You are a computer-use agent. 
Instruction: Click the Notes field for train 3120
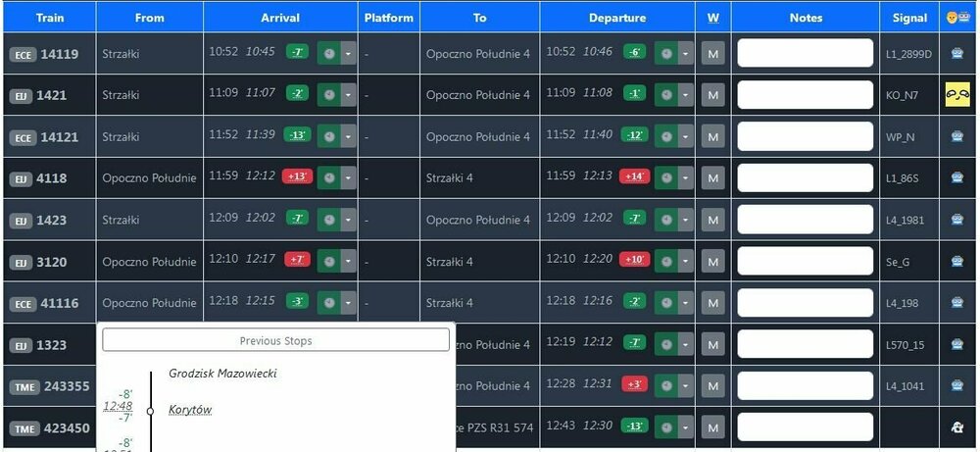805,261
